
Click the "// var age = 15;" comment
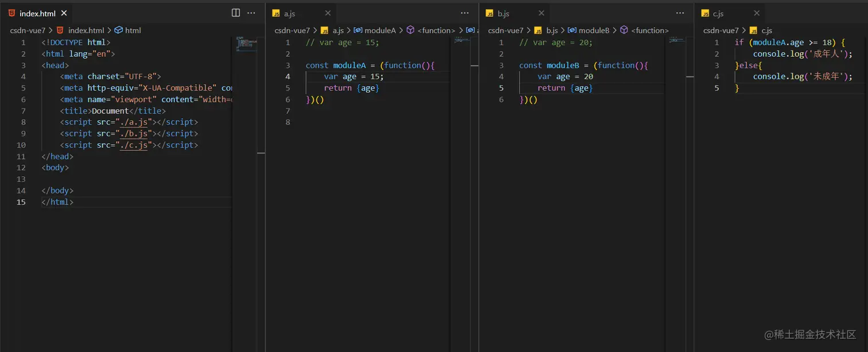(342, 42)
